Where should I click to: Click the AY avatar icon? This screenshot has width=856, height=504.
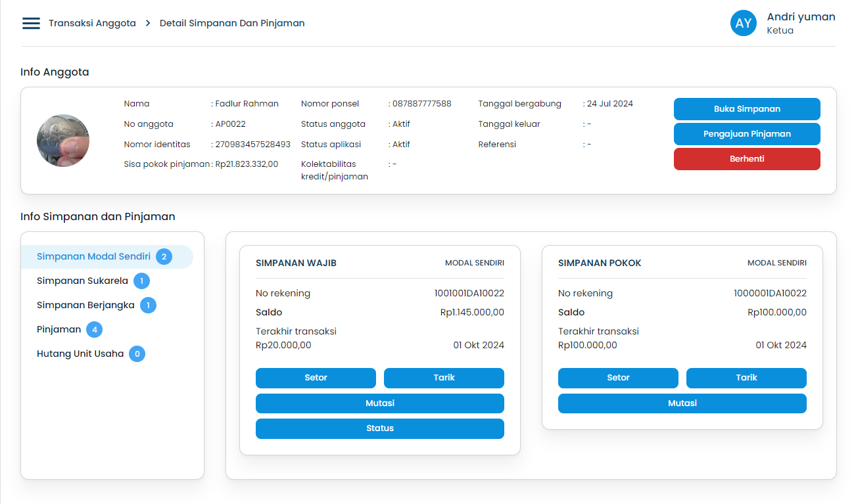click(x=743, y=23)
